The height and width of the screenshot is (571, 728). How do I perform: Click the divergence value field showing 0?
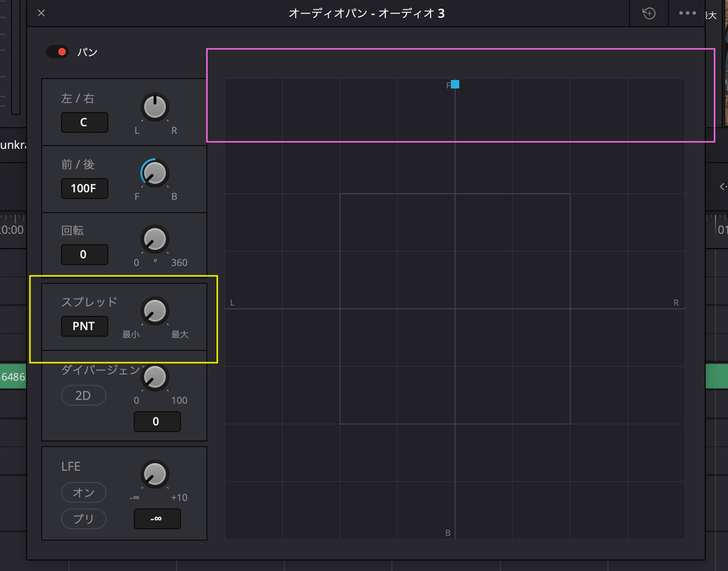157,421
